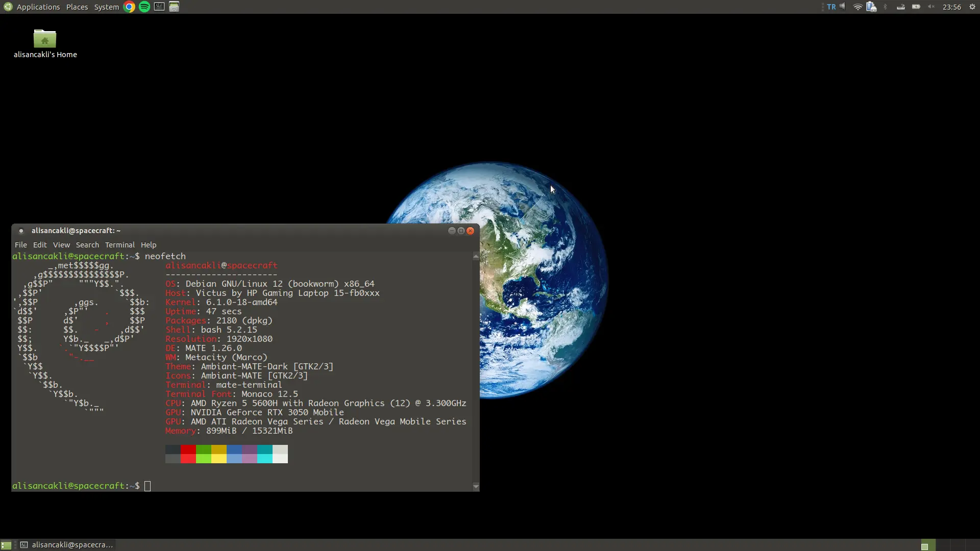
Task: Maximize the terminal window
Action: pos(461,231)
